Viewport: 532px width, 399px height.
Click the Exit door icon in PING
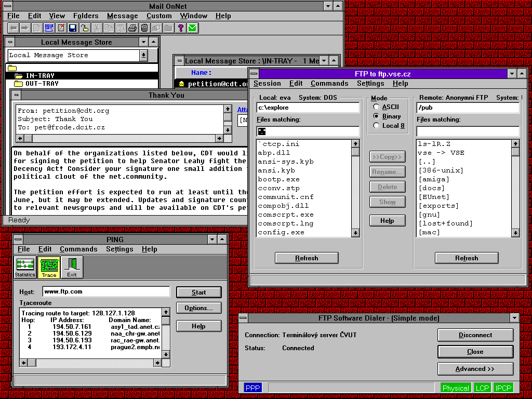point(72,267)
